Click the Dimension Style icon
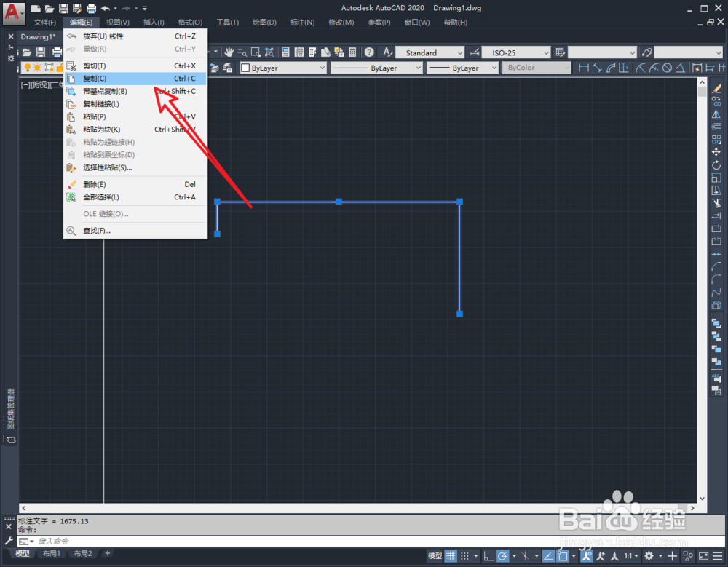 coord(474,52)
